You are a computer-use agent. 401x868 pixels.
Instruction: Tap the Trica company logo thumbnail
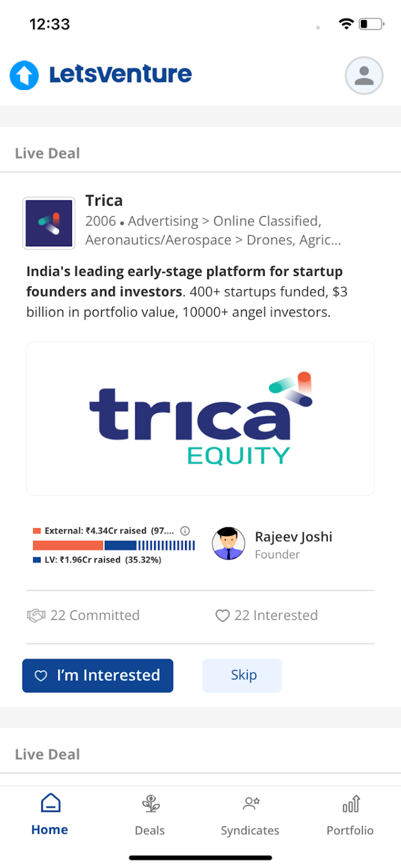49,223
